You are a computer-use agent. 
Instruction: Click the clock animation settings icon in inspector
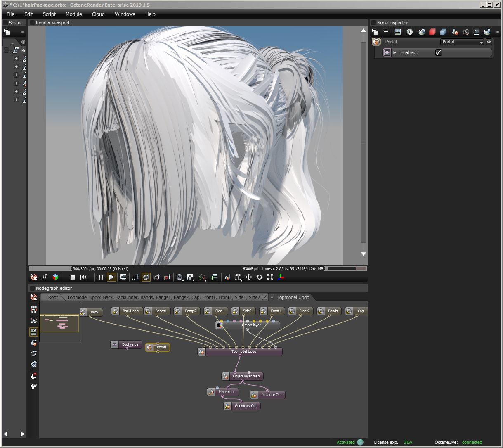(x=409, y=32)
